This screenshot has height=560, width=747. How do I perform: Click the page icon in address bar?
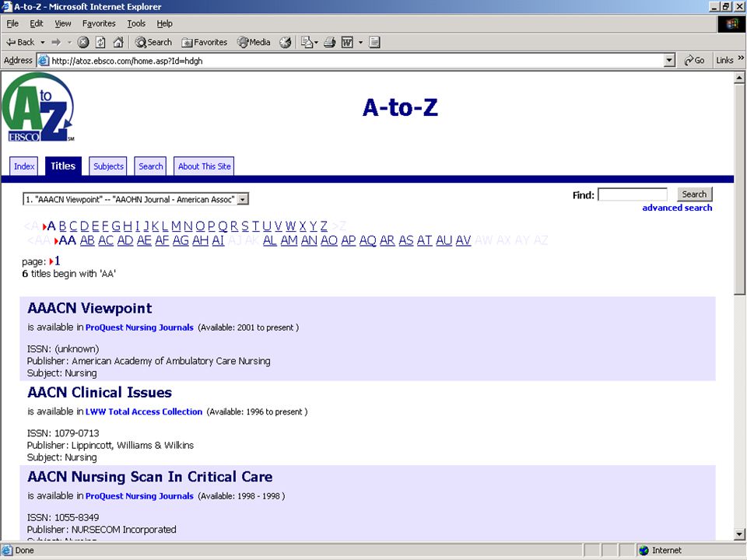point(44,61)
